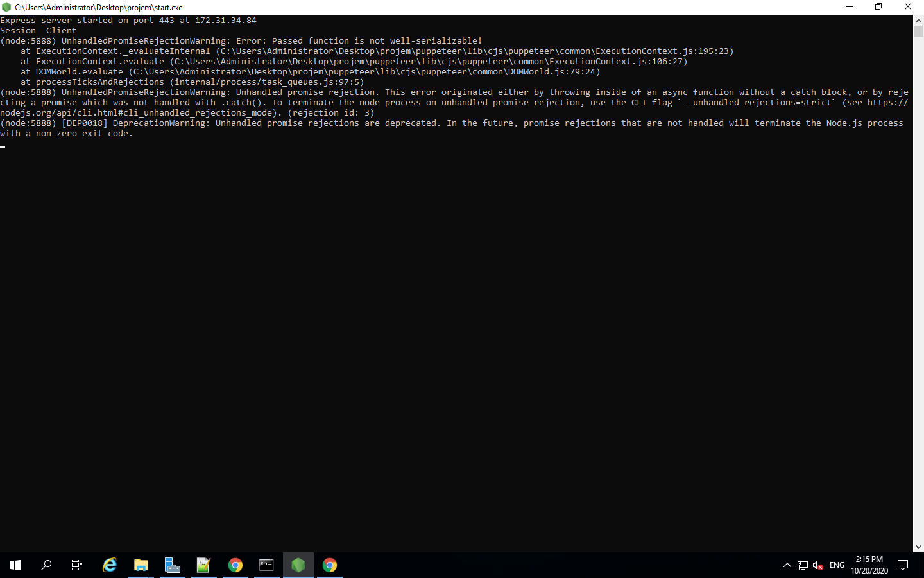Open Action Center notifications icon
924x578 pixels.
point(903,565)
